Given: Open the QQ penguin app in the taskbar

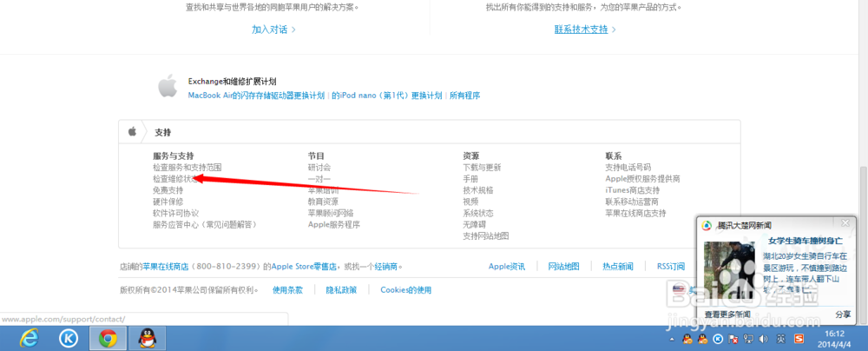Looking at the screenshot, I should pos(146,338).
